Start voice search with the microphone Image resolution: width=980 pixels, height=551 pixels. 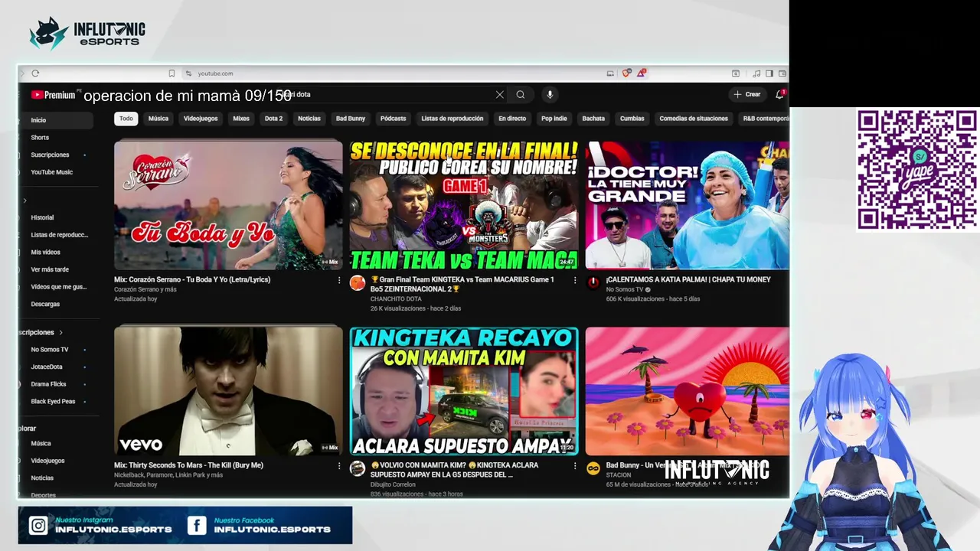pos(550,95)
